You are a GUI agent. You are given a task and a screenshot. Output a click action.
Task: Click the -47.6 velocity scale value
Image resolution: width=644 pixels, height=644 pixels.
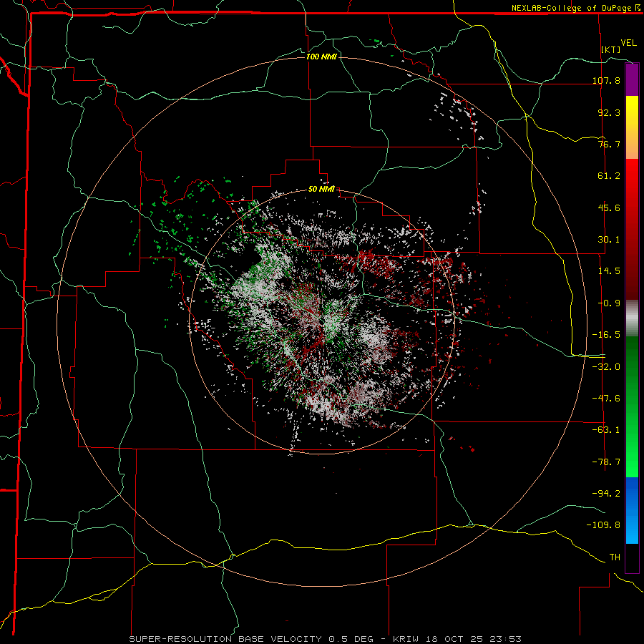click(x=606, y=399)
